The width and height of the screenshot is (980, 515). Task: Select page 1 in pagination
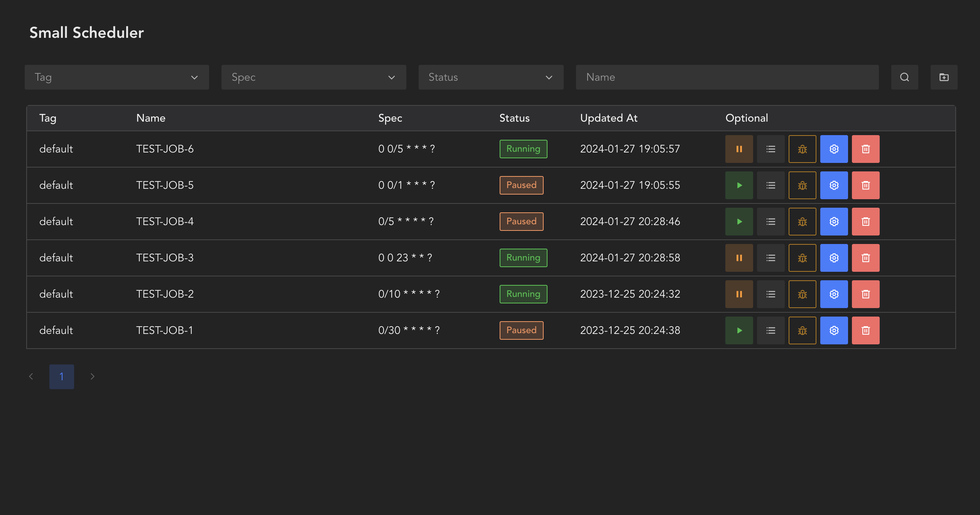tap(61, 376)
